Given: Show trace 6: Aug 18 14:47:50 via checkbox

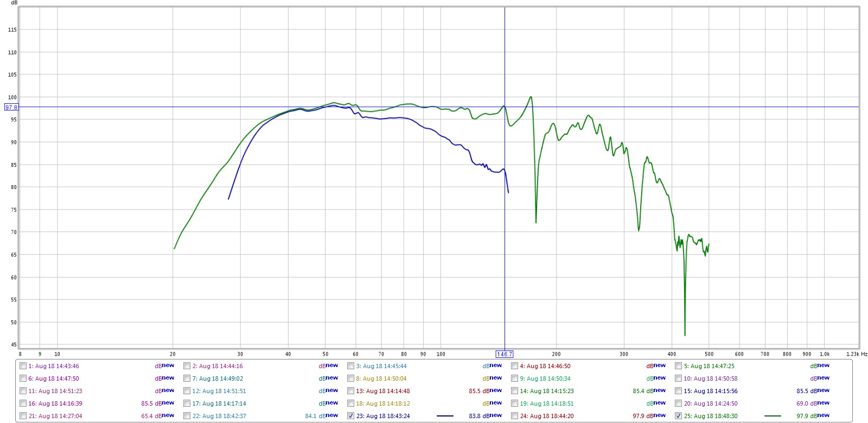Looking at the screenshot, I should tap(23, 378).
